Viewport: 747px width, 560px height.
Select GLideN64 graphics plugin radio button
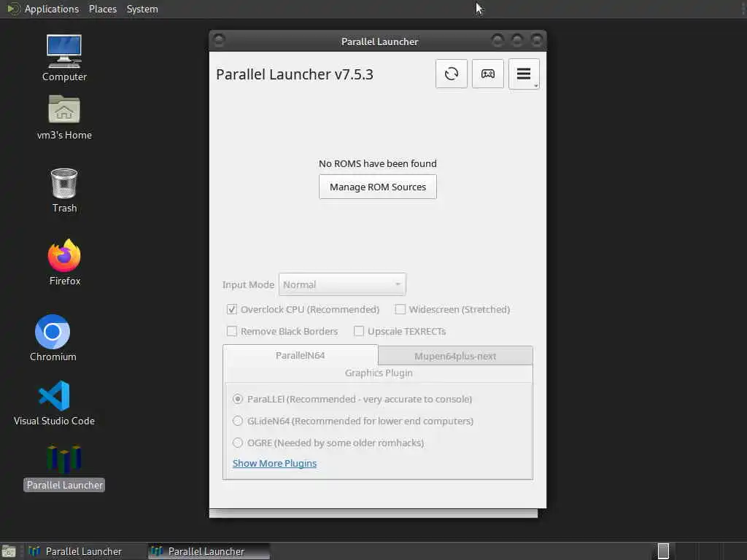[x=238, y=421]
